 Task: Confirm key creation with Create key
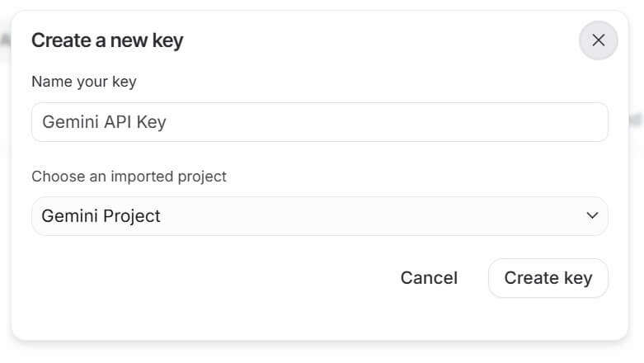[548, 278]
